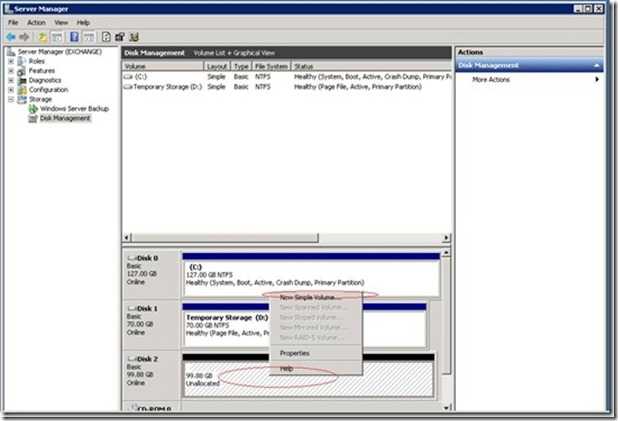Click the disk view scrollbar down arrow

446,408
